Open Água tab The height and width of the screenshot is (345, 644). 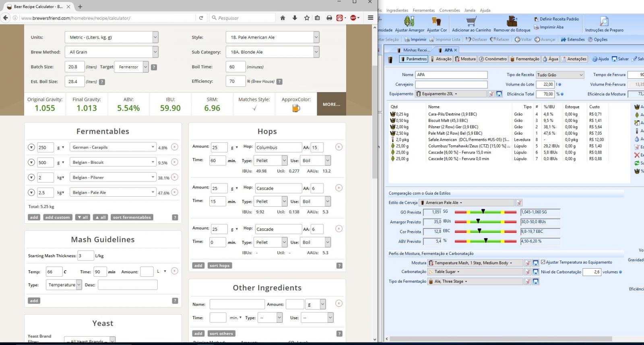[x=551, y=59]
